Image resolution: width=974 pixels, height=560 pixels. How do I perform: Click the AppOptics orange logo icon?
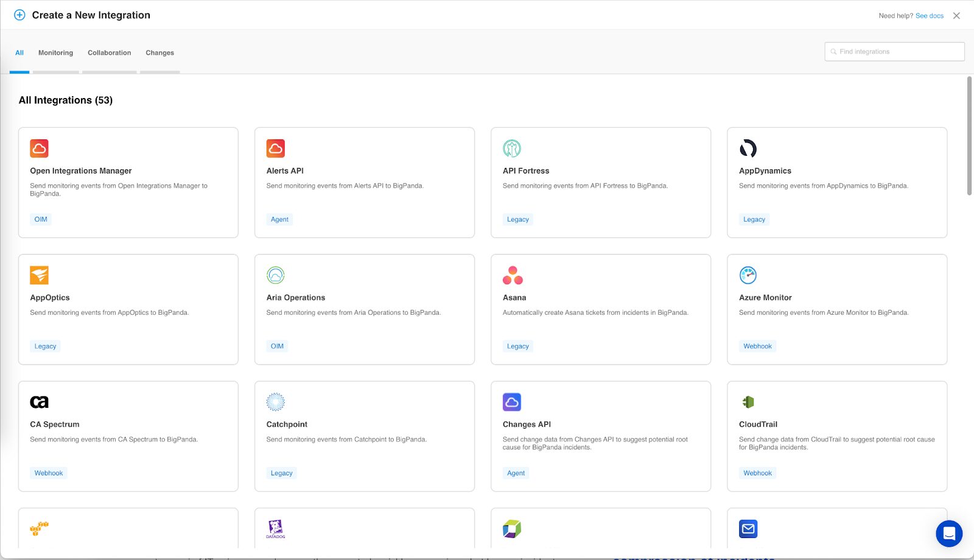(39, 275)
